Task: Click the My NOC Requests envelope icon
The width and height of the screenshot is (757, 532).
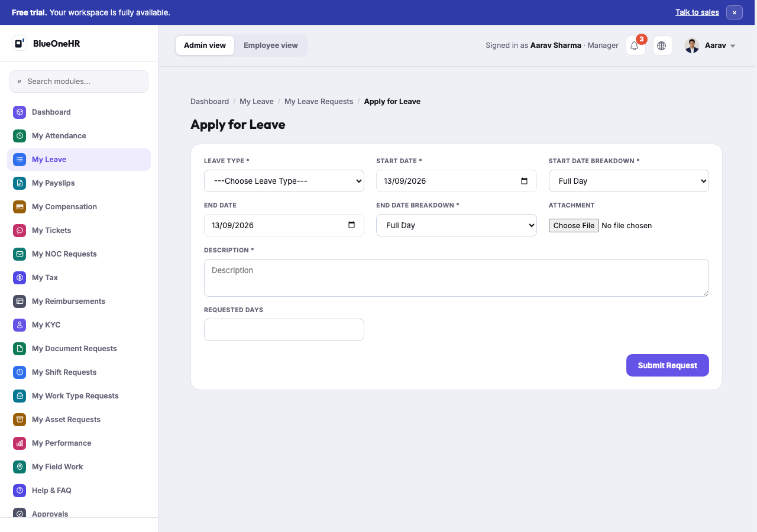Action: click(20, 254)
